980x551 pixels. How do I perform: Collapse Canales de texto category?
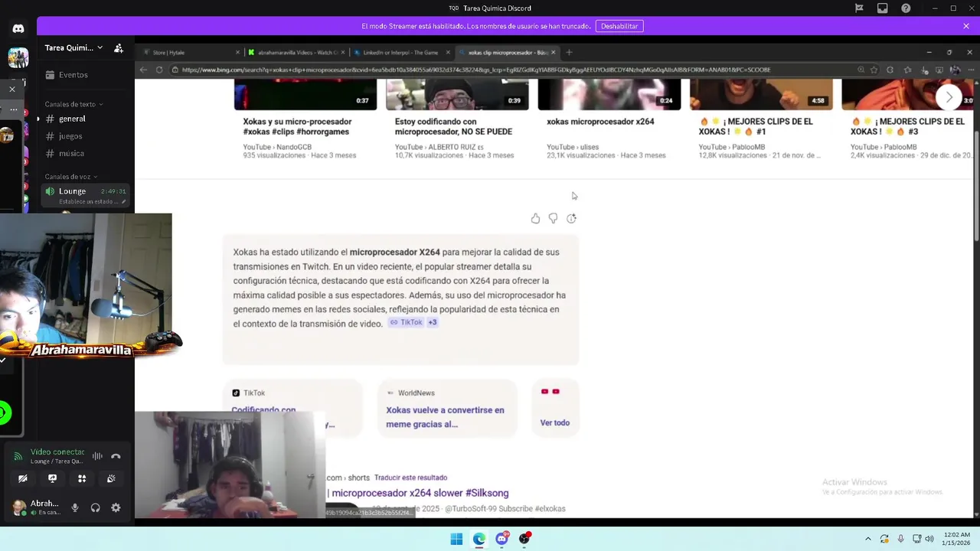pyautogui.click(x=73, y=104)
